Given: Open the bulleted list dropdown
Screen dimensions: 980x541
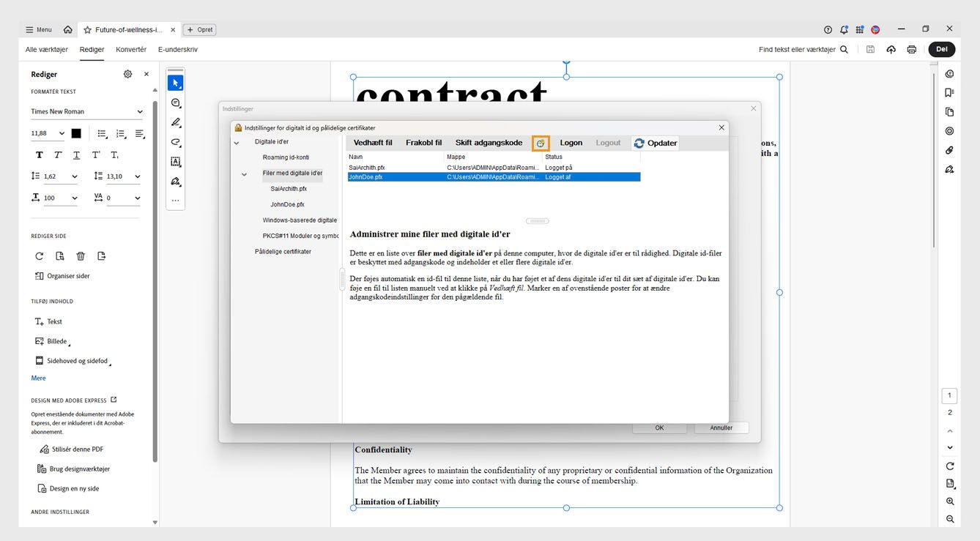Looking at the screenshot, I should (x=103, y=134).
